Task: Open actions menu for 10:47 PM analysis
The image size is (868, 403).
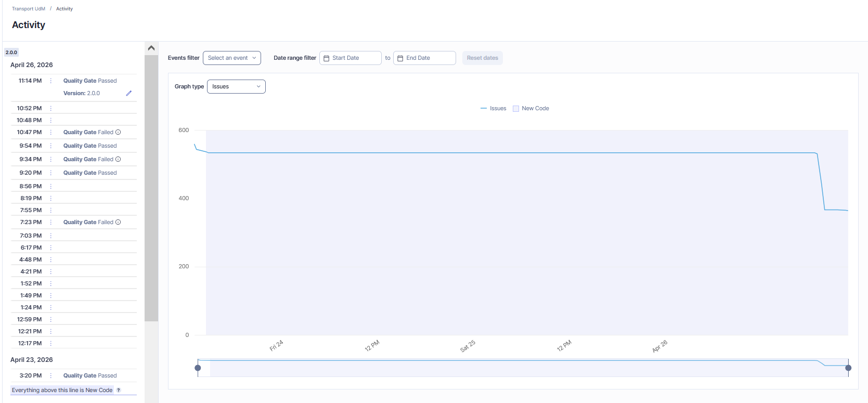Action: pos(50,132)
